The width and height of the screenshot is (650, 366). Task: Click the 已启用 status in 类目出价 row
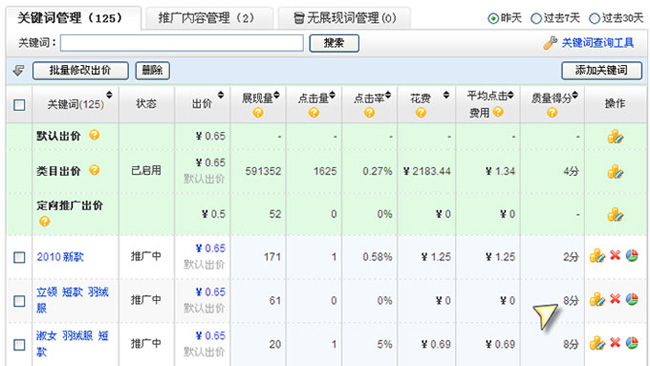click(x=146, y=170)
